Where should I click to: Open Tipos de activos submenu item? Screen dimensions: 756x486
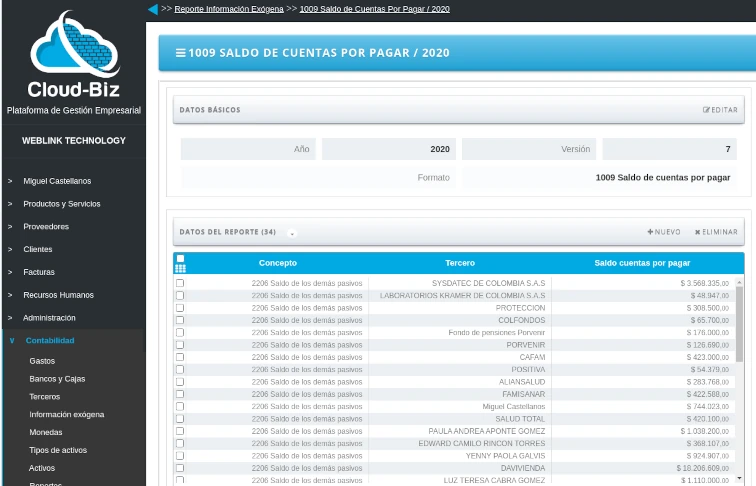click(x=58, y=450)
